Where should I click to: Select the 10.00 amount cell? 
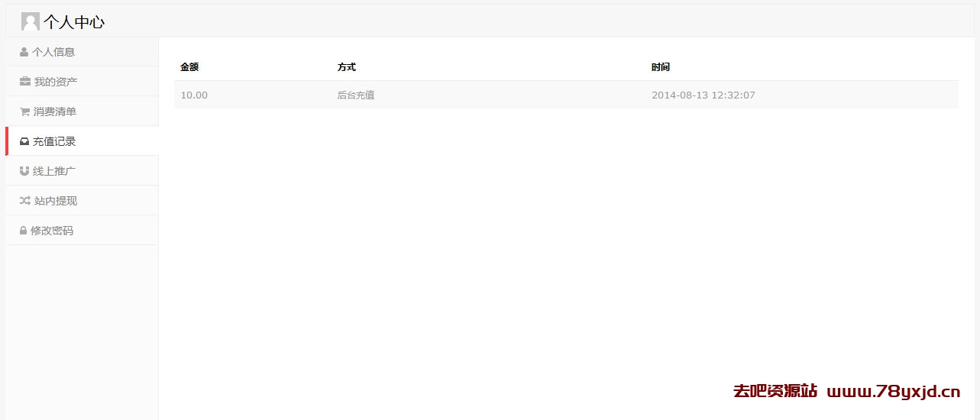click(194, 95)
